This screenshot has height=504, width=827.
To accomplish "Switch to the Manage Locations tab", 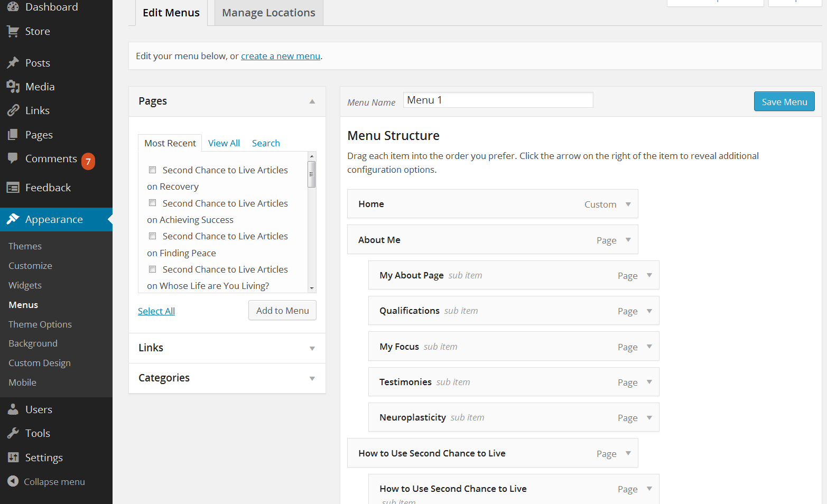I will 268,13.
